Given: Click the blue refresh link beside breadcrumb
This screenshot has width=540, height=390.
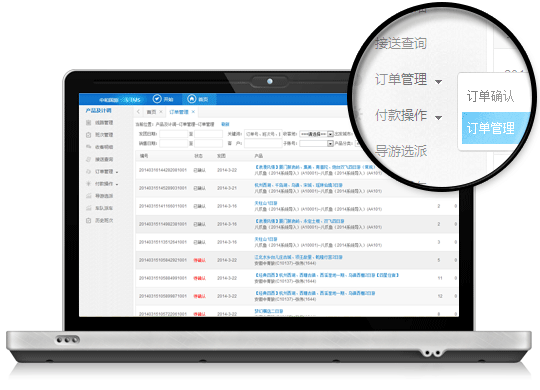Looking at the screenshot, I should (225, 124).
